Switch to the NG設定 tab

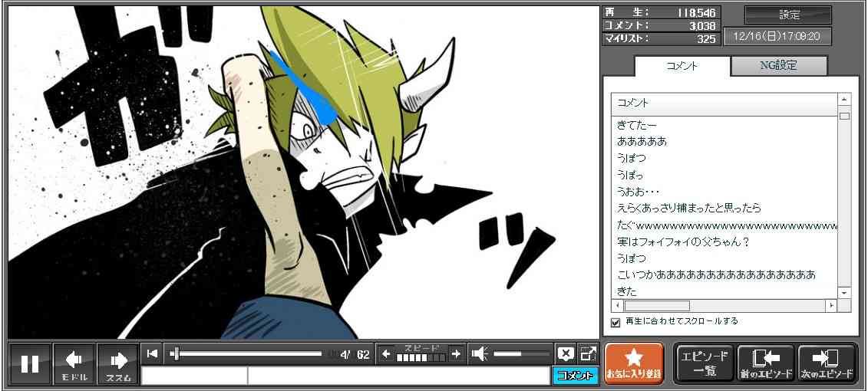[778, 66]
